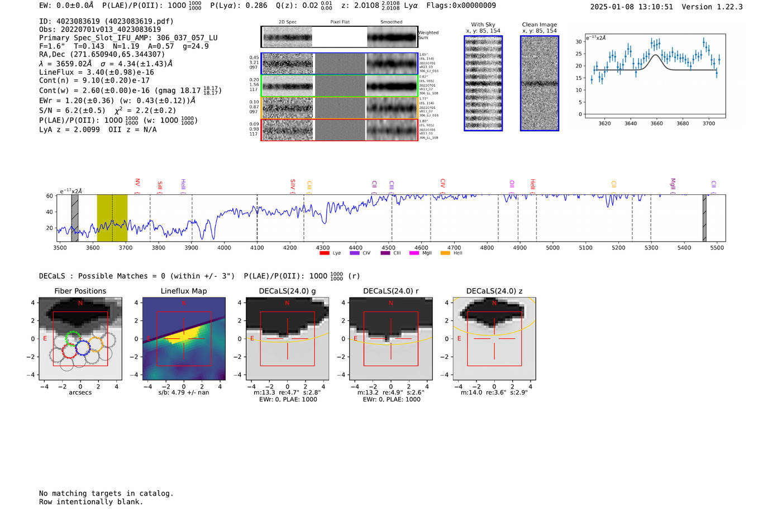Screen dimensions: 782x532
Task: Click the hatched gray band near 5460
Action: pos(704,218)
